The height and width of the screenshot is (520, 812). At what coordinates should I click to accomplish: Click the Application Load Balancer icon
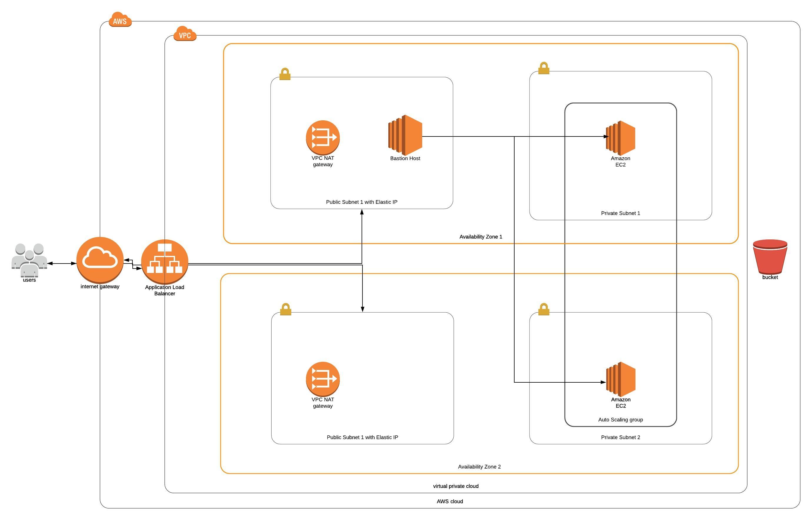click(x=164, y=262)
